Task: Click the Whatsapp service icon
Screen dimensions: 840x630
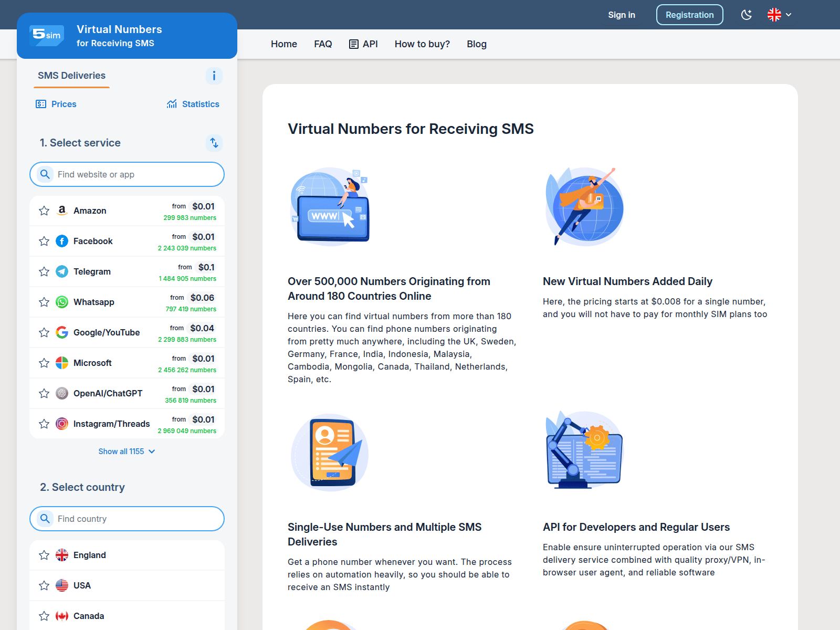Action: coord(62,302)
